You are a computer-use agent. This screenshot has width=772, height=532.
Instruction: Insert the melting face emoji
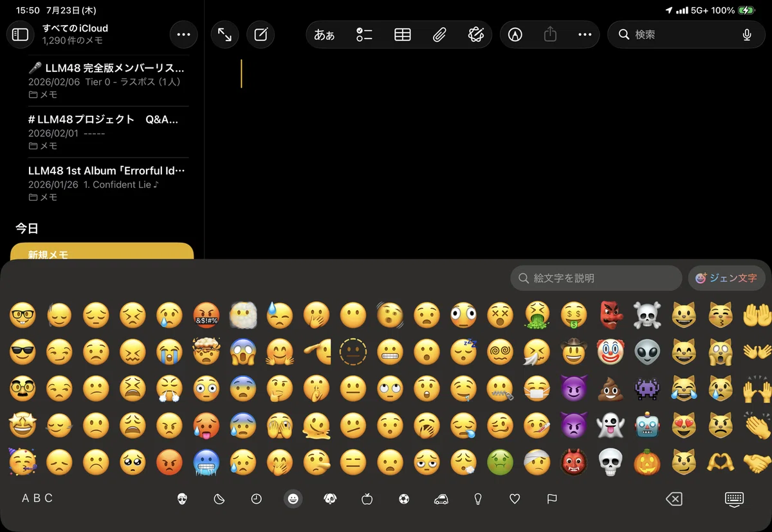pyautogui.click(x=316, y=425)
